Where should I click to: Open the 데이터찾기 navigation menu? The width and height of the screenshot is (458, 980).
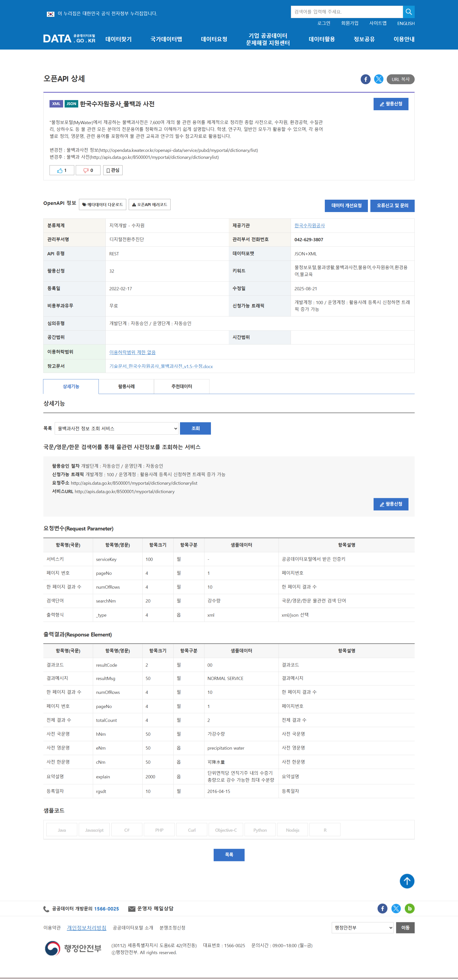click(118, 39)
